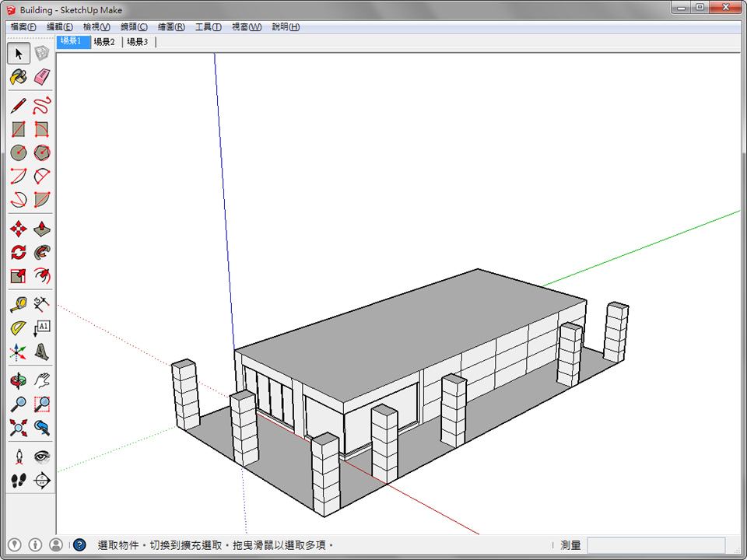Select the Rotated Rectangle tool
The width and height of the screenshot is (747, 560).
[x=42, y=129]
